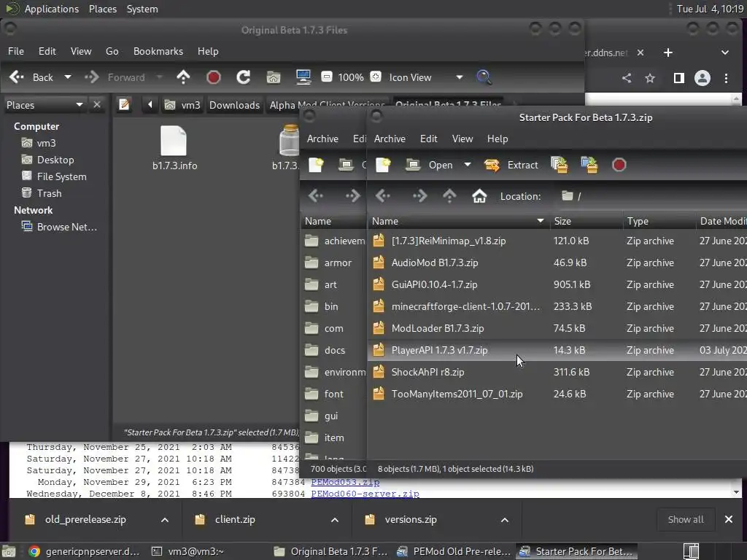This screenshot has width=747, height=560.
Task: Click Show all downloads button
Action: coord(686,519)
